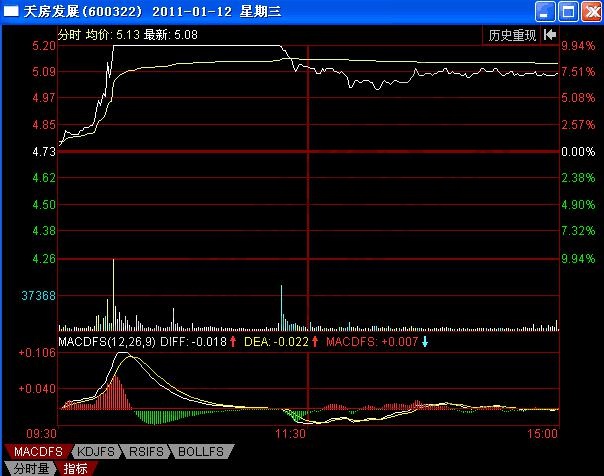Click the red up arrow after DIFF value
Image resolution: width=604 pixels, height=476 pixels.
[233, 342]
